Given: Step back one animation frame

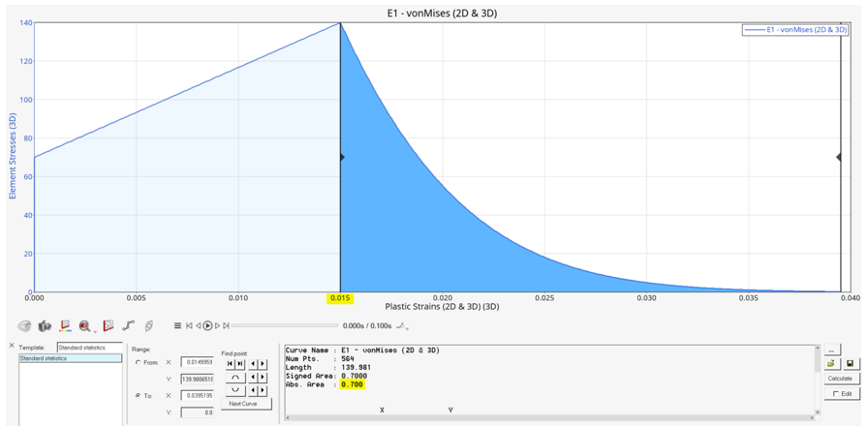Looking at the screenshot, I should (199, 326).
